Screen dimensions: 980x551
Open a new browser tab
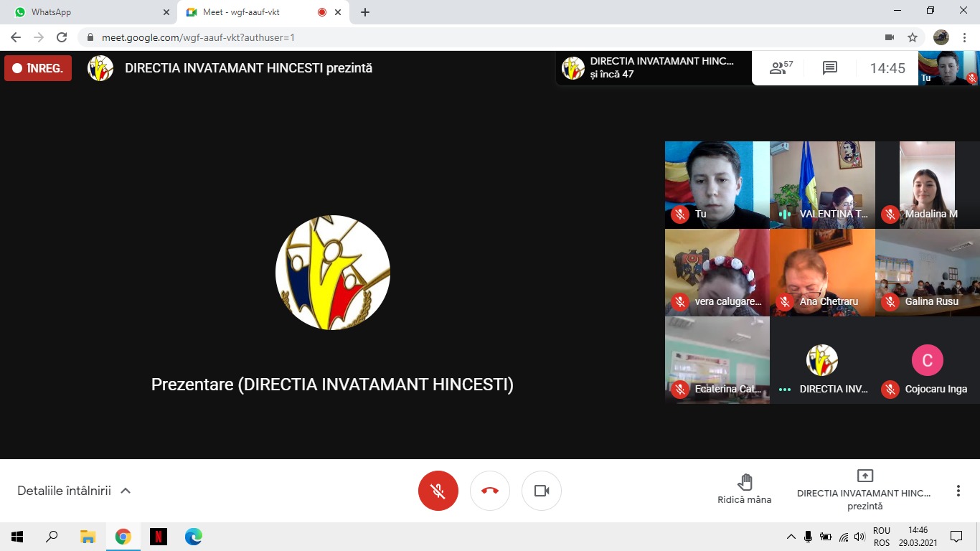365,12
